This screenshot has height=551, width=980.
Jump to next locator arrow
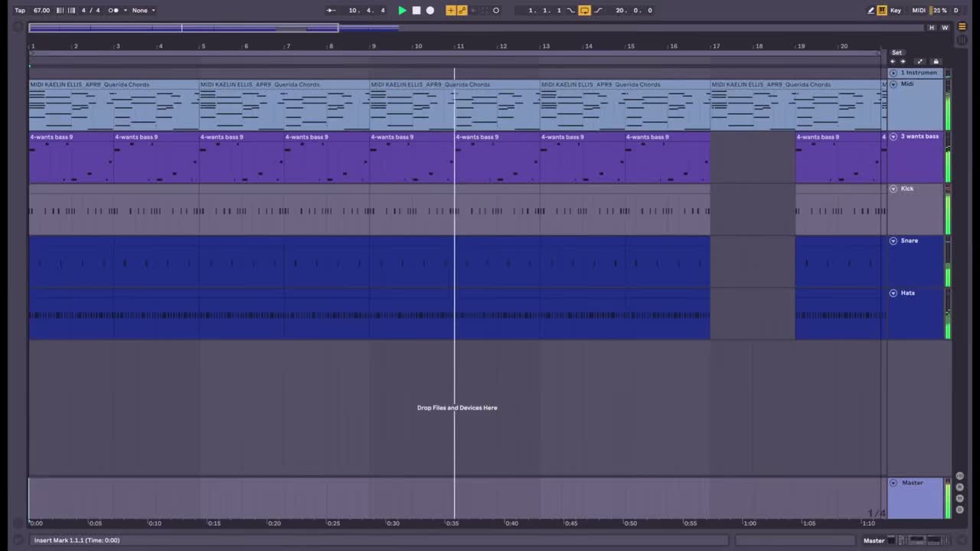[903, 61]
